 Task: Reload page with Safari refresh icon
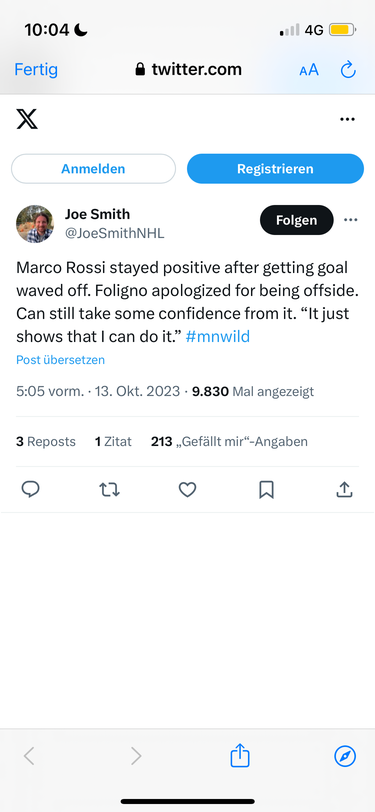tap(348, 69)
